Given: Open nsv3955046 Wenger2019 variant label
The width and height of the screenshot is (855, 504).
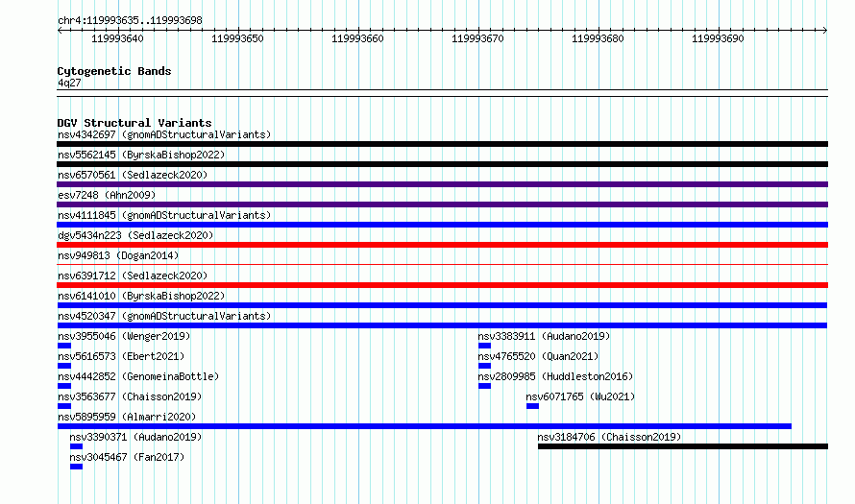Looking at the screenshot, I should pos(124,336).
